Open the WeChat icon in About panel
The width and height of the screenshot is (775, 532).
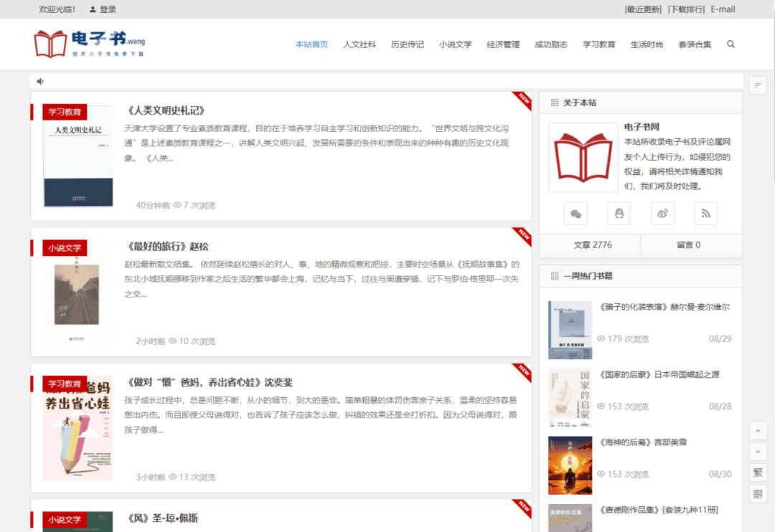coord(576,214)
